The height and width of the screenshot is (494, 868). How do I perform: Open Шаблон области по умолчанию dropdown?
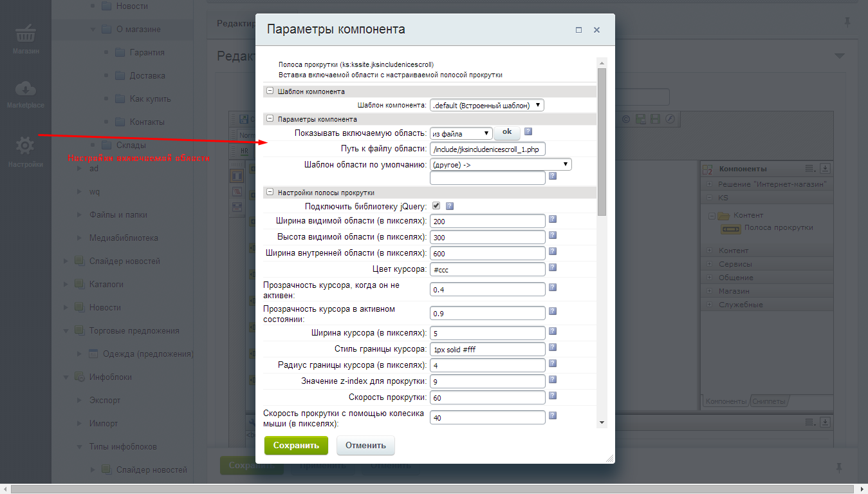[501, 164]
